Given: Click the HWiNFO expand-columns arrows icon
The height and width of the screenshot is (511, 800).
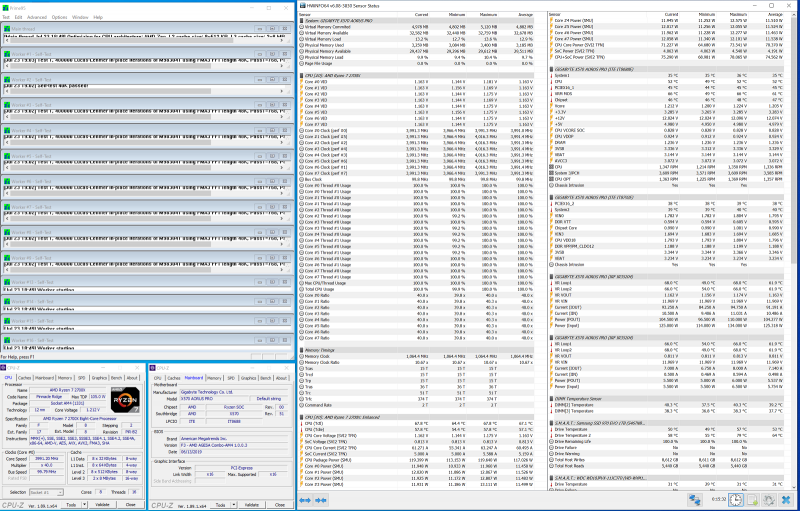Looking at the screenshot, I should click(305, 500).
